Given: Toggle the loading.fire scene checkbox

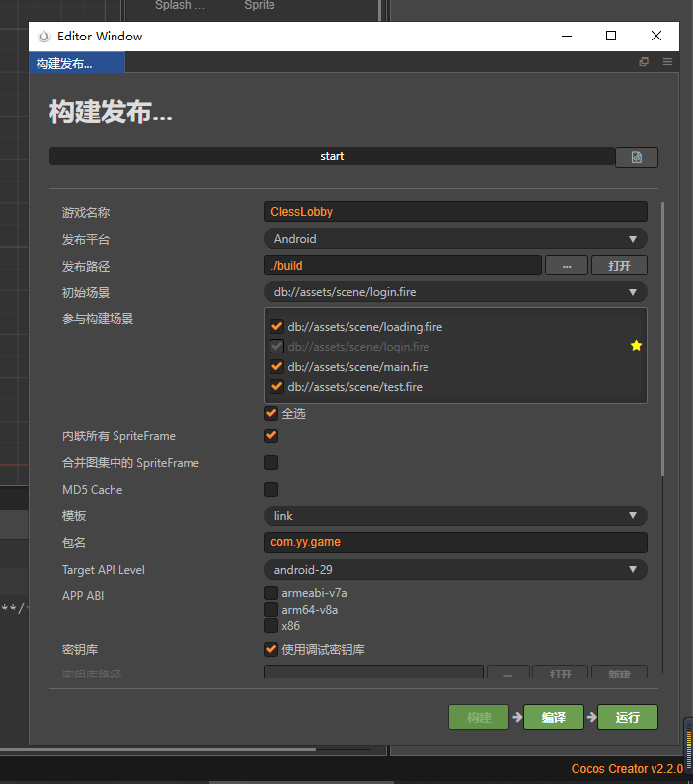Looking at the screenshot, I should 276,327.
